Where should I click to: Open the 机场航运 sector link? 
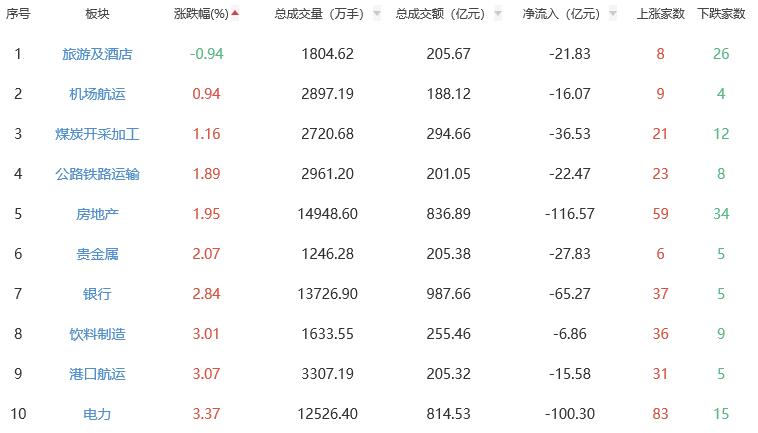pos(97,94)
